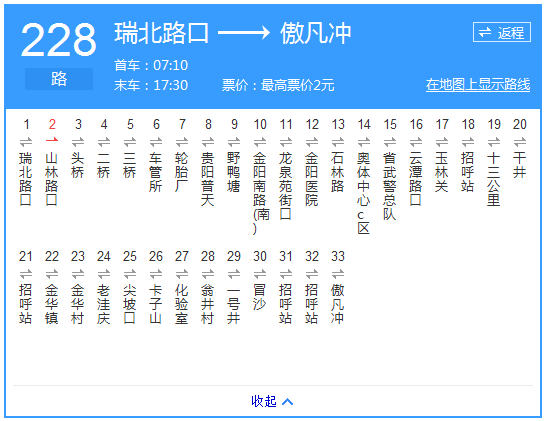The height and width of the screenshot is (421, 546).
Task: Select stop 10 金阳南路(南)
Action: [x=261, y=193]
